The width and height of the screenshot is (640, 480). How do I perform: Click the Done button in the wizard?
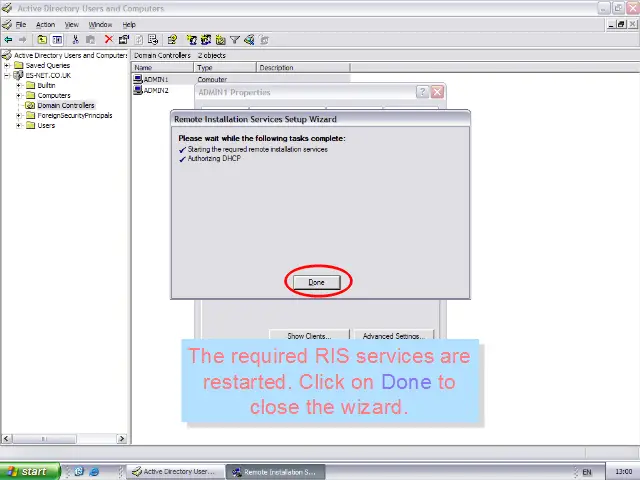(317, 282)
